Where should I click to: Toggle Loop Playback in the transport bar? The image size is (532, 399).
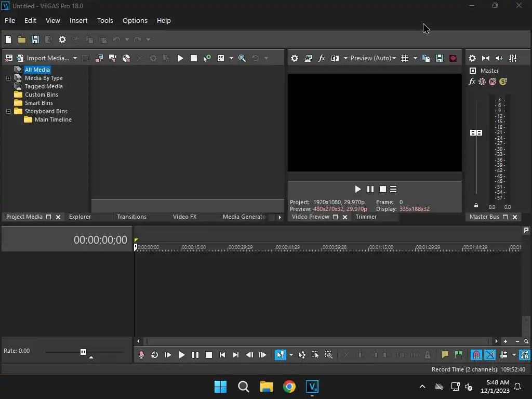[154, 355]
